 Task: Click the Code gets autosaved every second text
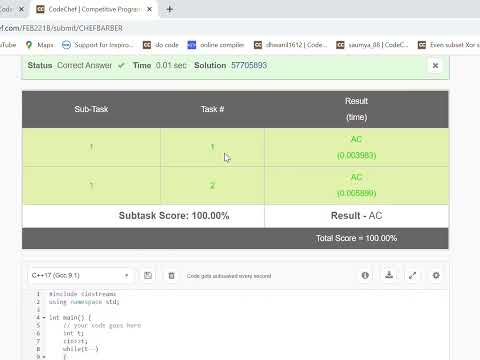point(229,276)
